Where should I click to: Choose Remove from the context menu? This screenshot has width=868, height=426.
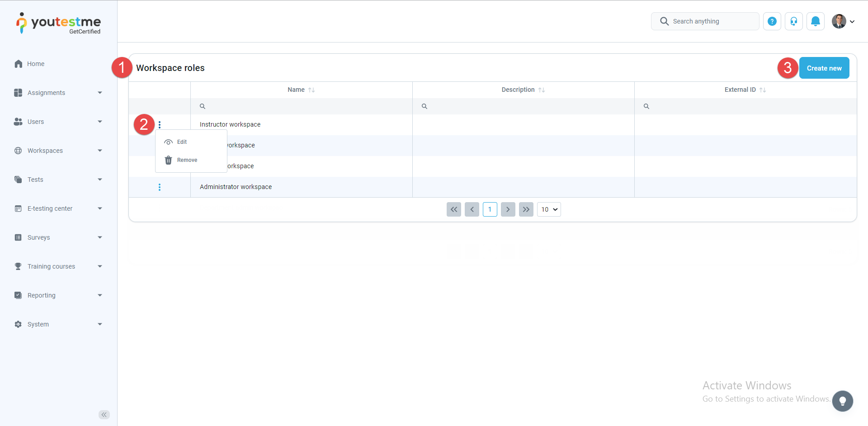pos(187,160)
